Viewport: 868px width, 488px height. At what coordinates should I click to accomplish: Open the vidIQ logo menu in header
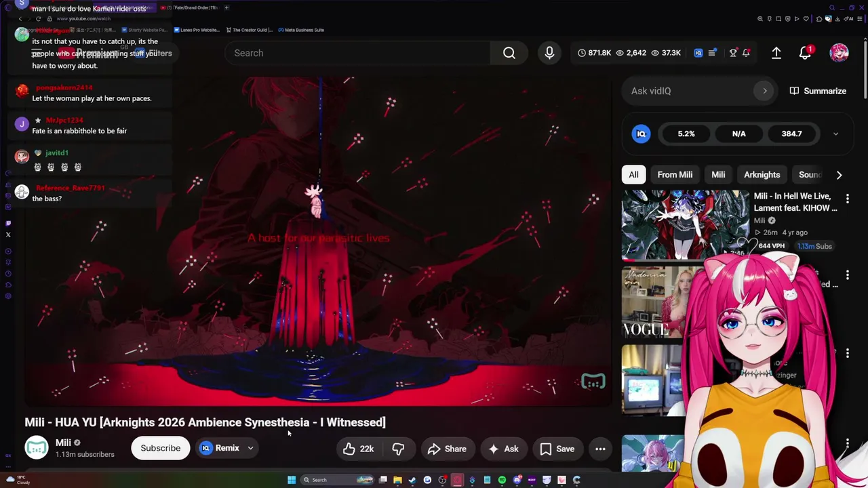pos(698,53)
